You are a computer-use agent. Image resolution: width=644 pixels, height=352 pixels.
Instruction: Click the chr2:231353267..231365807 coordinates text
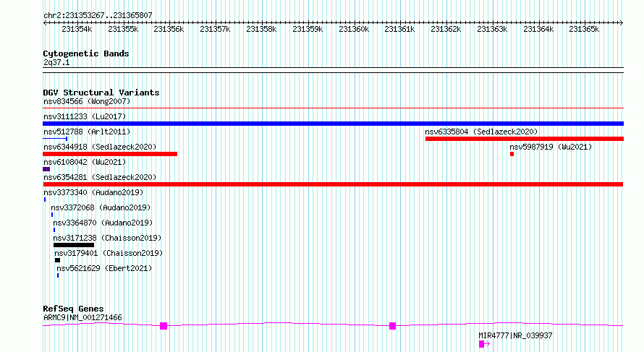coord(98,15)
